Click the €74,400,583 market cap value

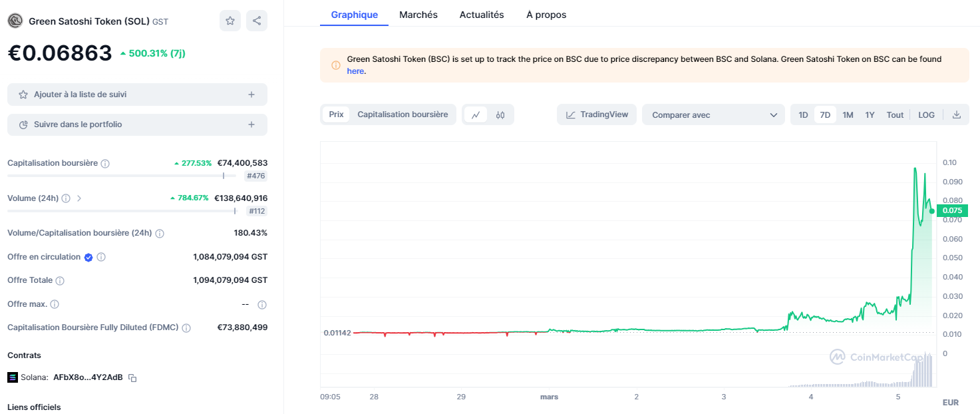pyautogui.click(x=242, y=162)
